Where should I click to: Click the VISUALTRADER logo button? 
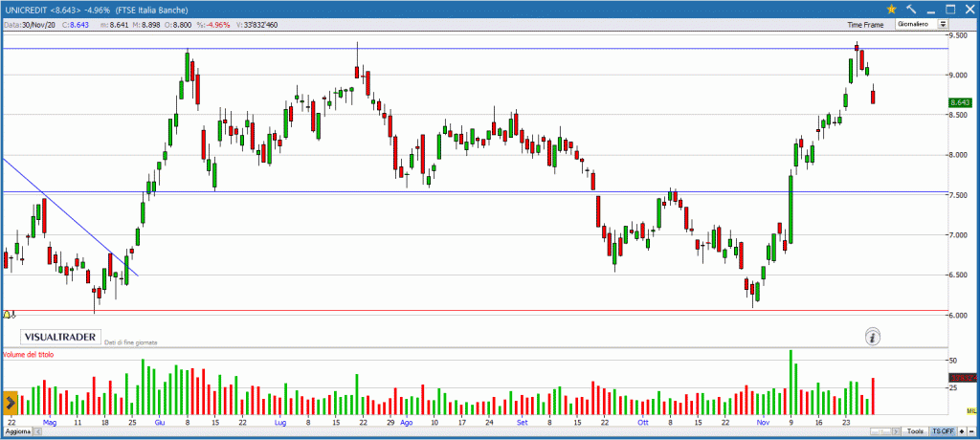point(60,337)
